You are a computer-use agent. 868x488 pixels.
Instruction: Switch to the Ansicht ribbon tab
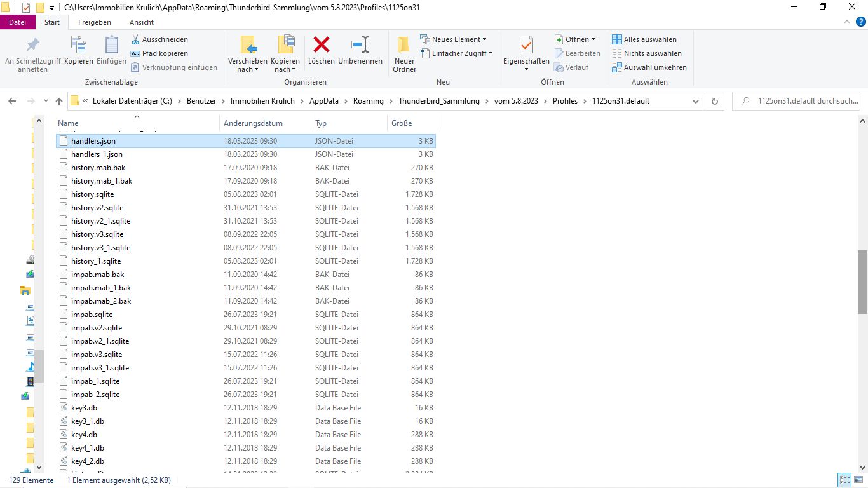click(141, 22)
